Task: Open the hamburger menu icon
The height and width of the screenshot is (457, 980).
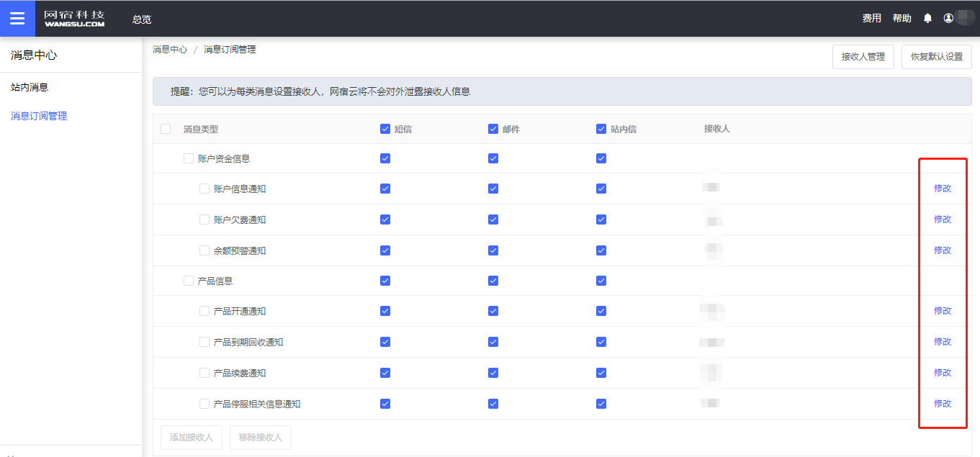Action: tap(17, 19)
